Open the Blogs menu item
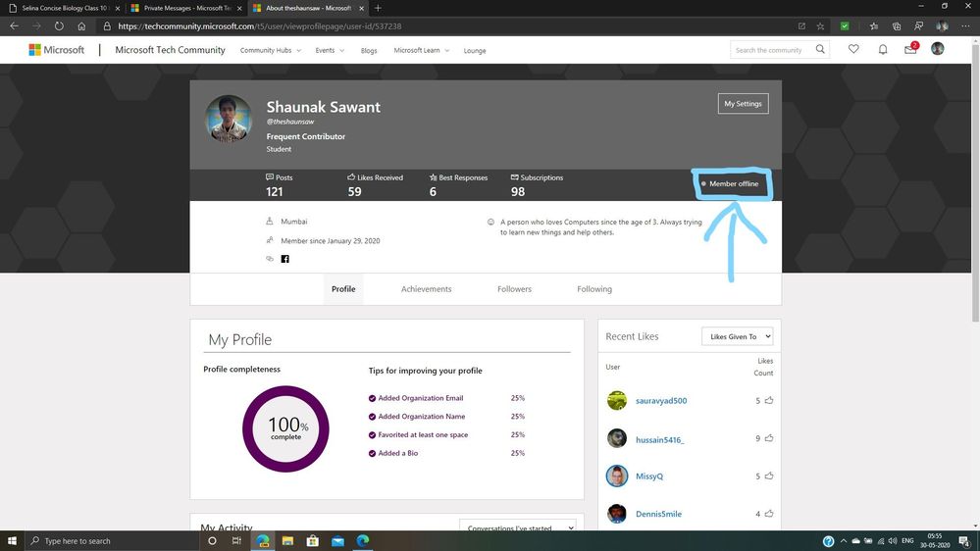 click(x=369, y=51)
